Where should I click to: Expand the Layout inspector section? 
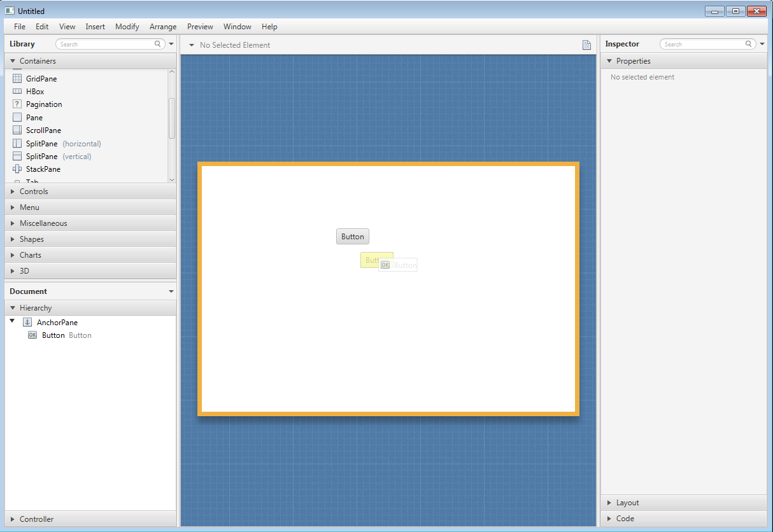(x=609, y=503)
